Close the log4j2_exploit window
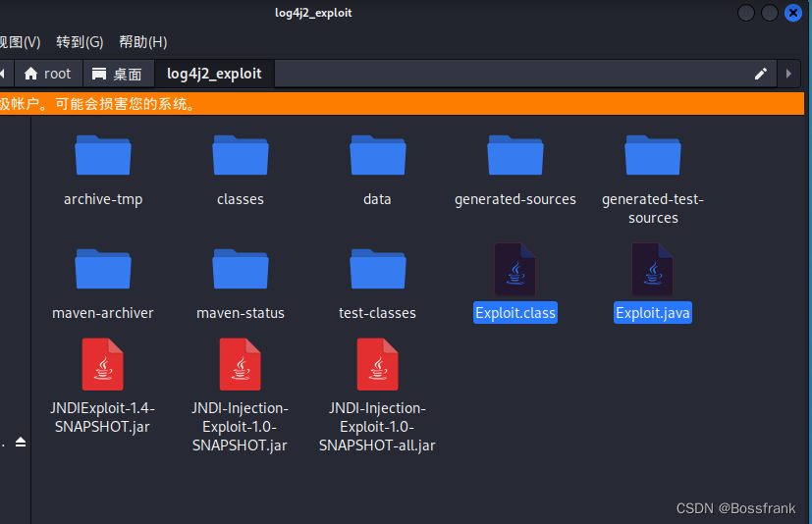 (792, 13)
